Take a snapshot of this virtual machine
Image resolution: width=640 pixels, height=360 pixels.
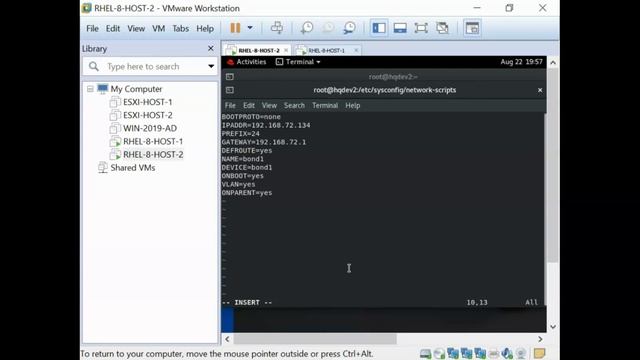point(307,28)
